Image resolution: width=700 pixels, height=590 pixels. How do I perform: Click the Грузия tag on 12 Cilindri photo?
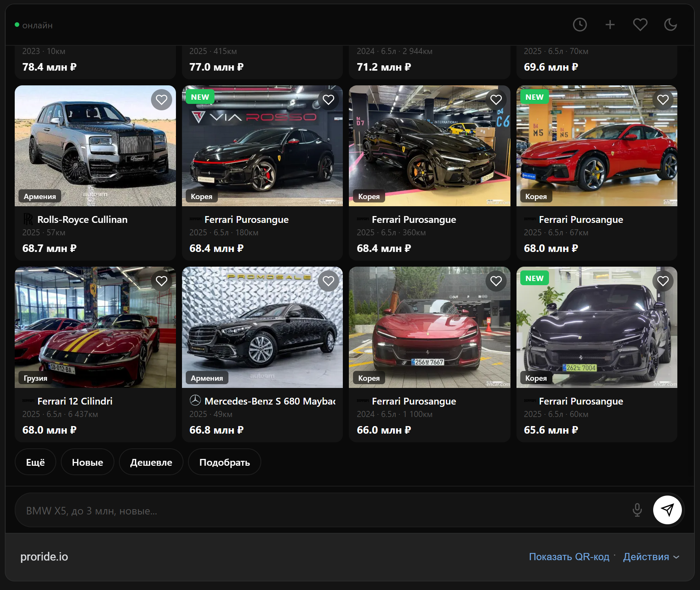[x=35, y=378]
